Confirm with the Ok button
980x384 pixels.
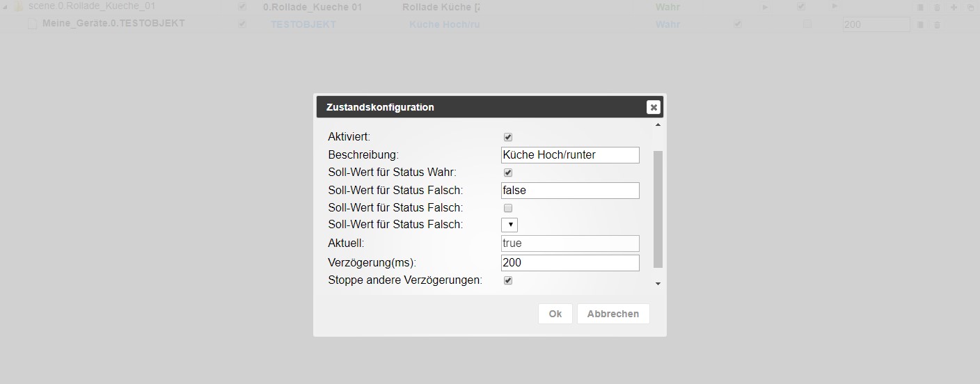coord(555,314)
